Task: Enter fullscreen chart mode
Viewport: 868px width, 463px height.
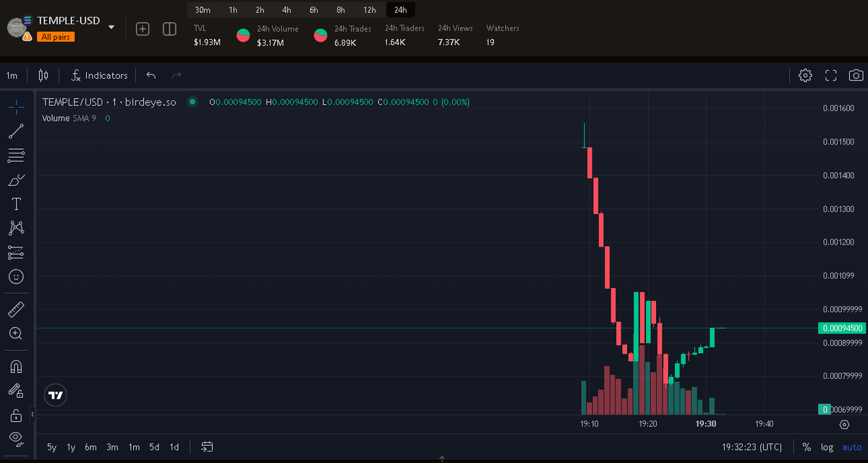Action: pyautogui.click(x=830, y=75)
